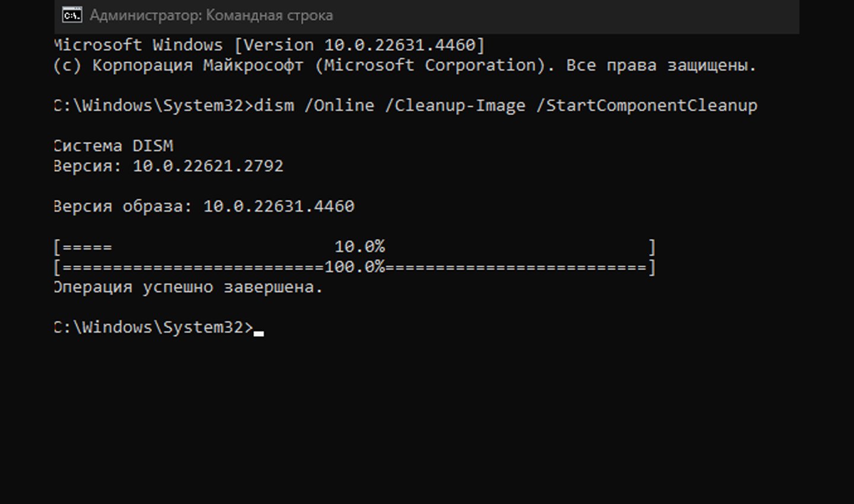The width and height of the screenshot is (854, 504).
Task: Click the empty title bar area right of title
Action: (x=566, y=15)
